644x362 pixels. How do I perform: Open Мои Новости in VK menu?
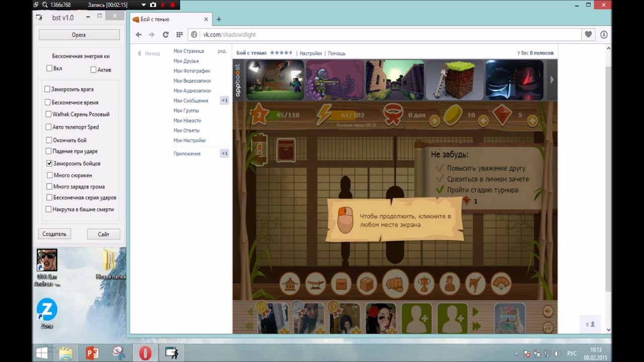(187, 121)
